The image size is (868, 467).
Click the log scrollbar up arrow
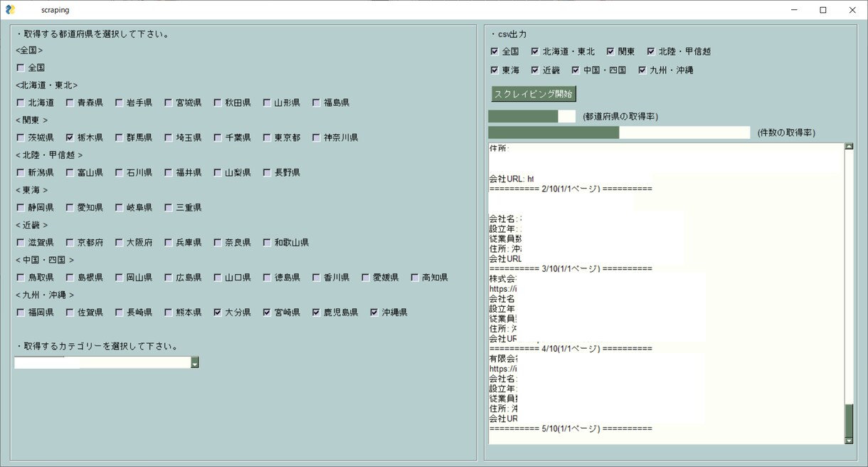click(849, 147)
